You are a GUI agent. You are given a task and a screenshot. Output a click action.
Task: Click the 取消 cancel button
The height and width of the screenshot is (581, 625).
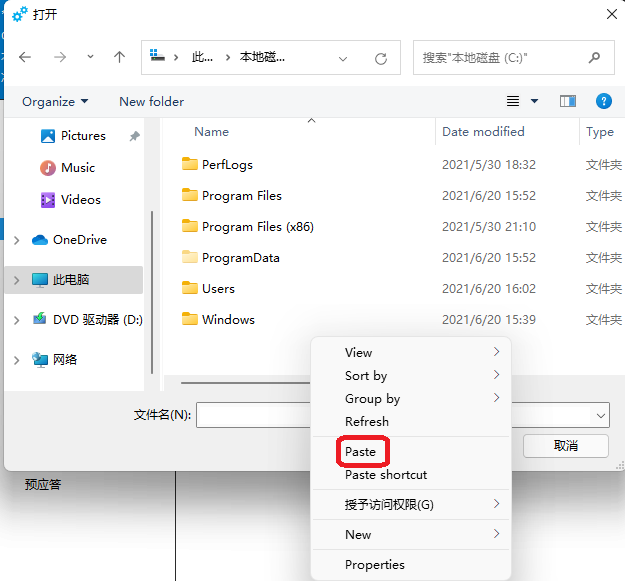tap(565, 446)
